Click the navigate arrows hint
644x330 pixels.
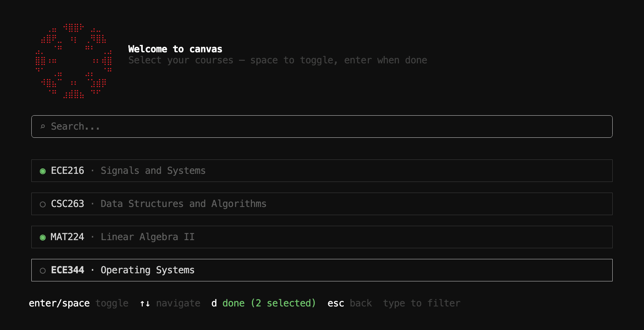click(x=170, y=303)
